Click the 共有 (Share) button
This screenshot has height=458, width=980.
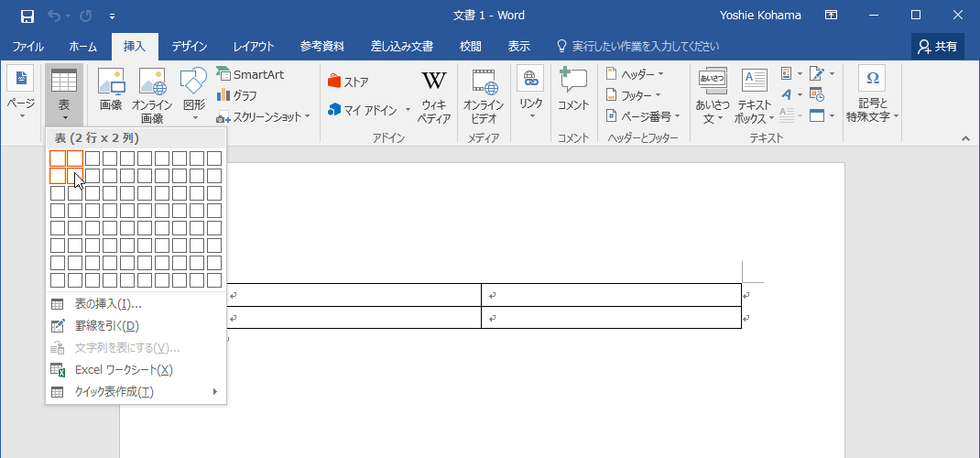[938, 46]
